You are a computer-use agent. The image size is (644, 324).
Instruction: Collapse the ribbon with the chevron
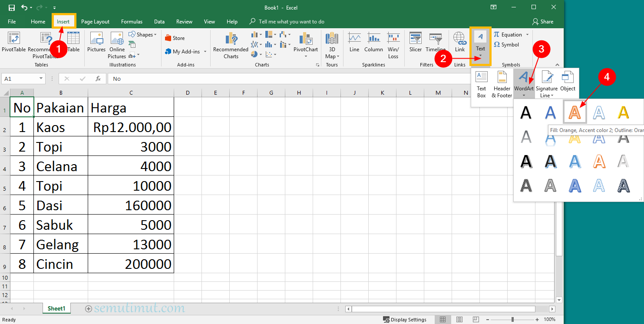(558, 65)
